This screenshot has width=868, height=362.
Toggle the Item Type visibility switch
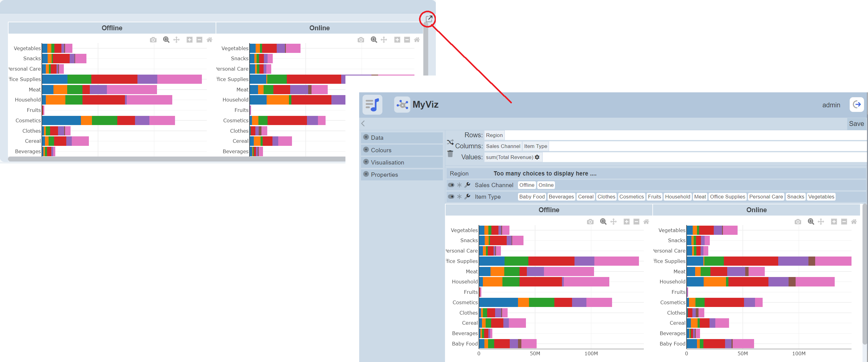coord(451,196)
